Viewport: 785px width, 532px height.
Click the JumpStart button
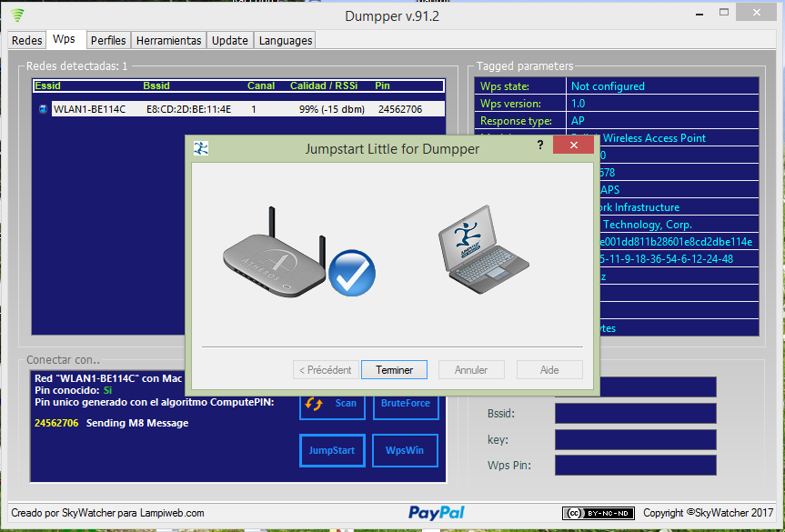pyautogui.click(x=332, y=450)
